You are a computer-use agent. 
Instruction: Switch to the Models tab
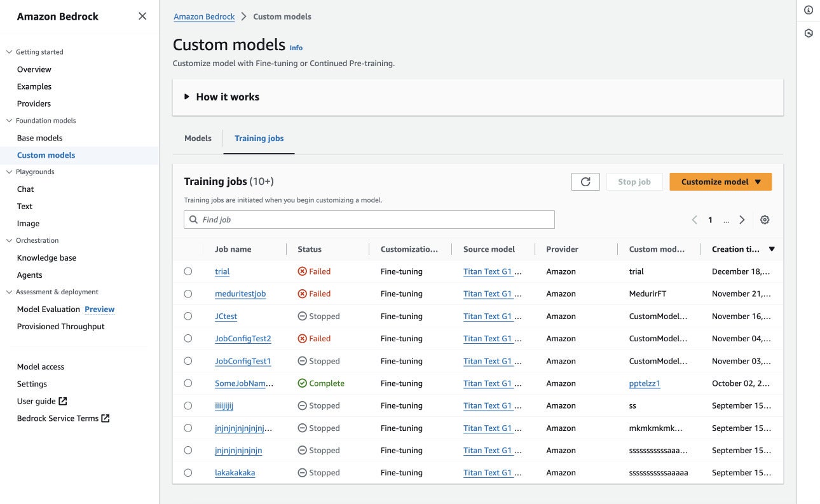[x=198, y=138]
